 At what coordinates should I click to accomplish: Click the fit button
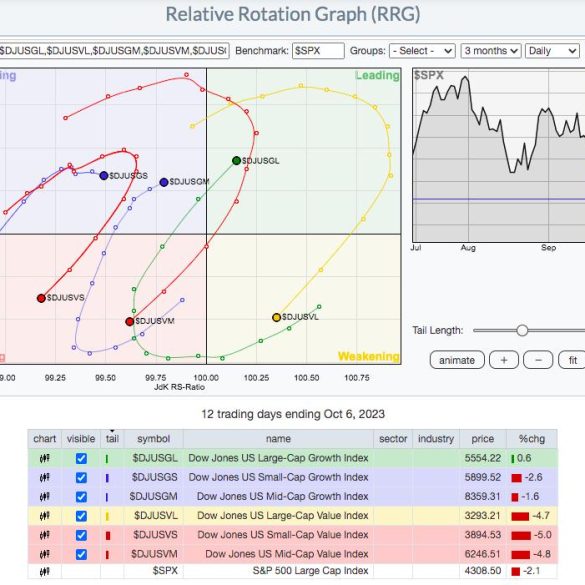pyautogui.click(x=572, y=360)
